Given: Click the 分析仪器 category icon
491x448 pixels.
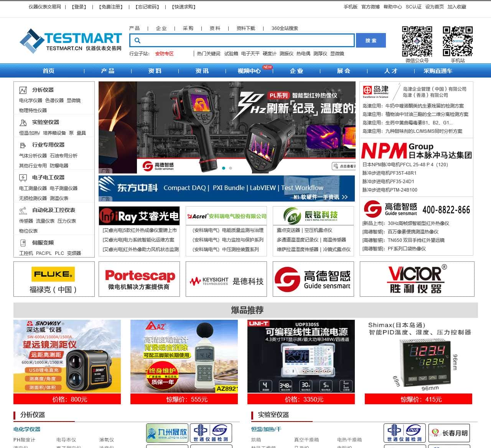Looking at the screenshot, I should tap(23, 90).
